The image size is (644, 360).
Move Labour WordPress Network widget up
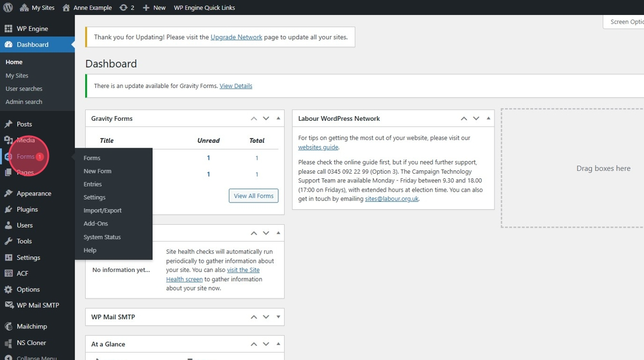click(463, 118)
